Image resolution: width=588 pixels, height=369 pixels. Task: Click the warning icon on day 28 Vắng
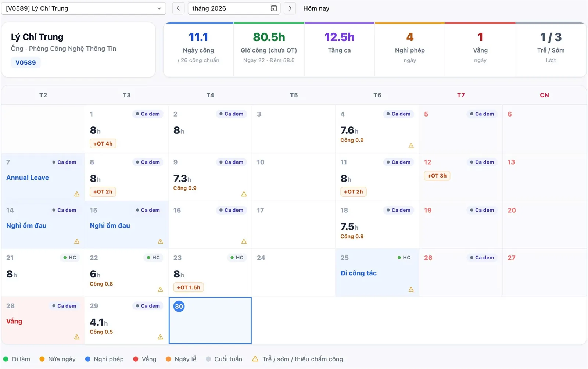click(x=77, y=337)
